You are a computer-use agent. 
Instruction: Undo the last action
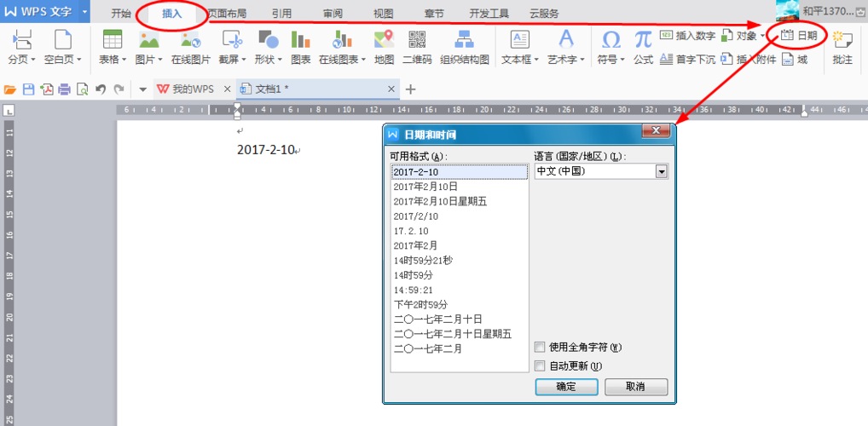click(x=101, y=89)
